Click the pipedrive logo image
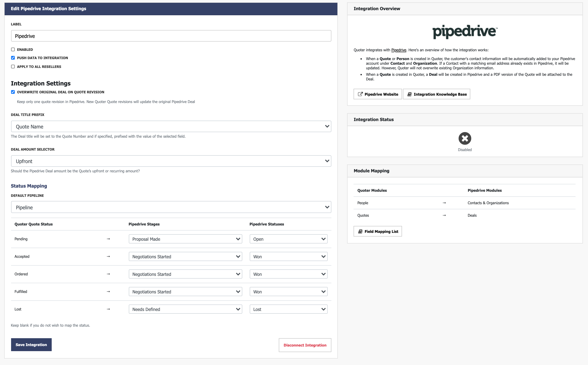Screen dimensions: 588x365 (465, 32)
